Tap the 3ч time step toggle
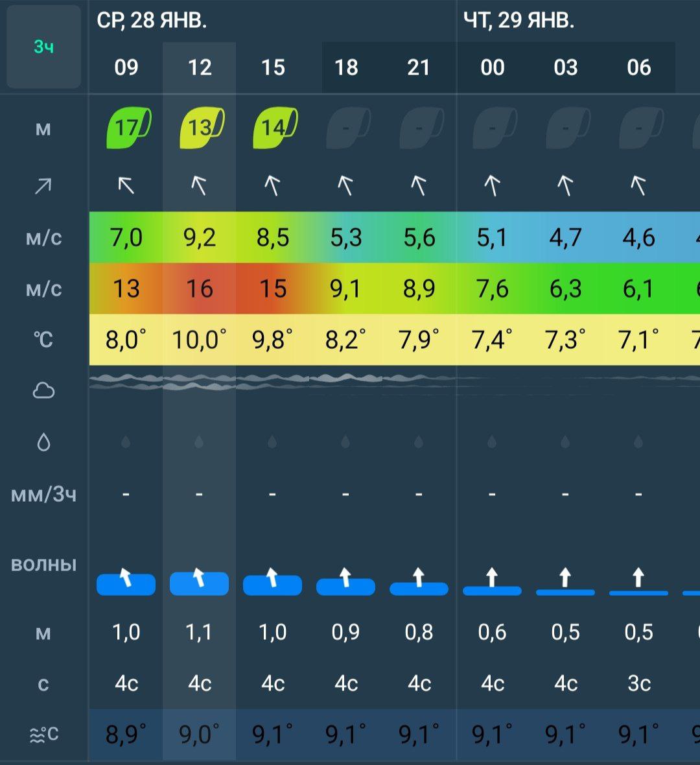Image resolution: width=700 pixels, height=765 pixels. [43, 47]
